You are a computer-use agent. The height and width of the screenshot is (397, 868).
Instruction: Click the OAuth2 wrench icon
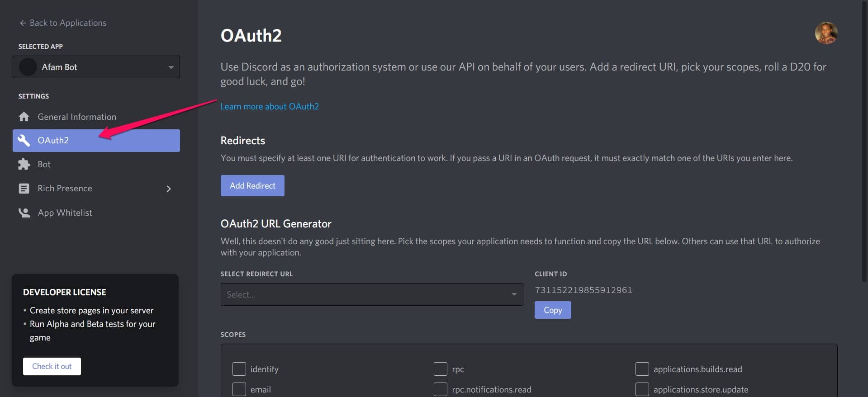pyautogui.click(x=24, y=141)
